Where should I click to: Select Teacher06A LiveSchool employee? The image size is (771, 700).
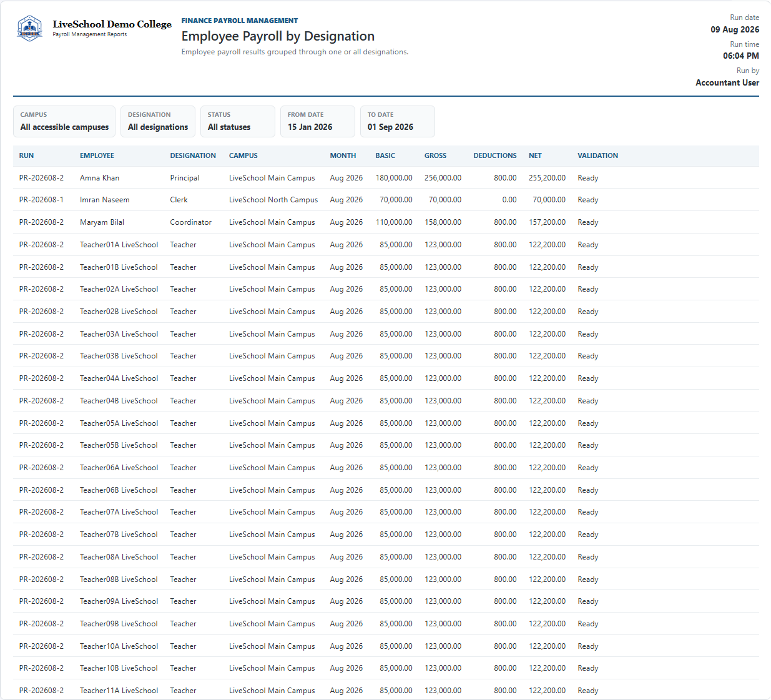(x=119, y=468)
